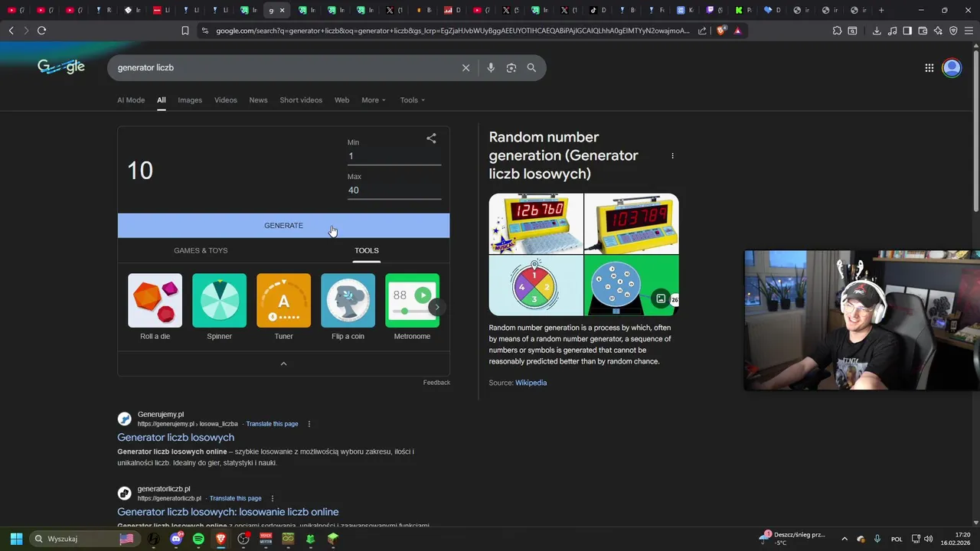Open the Spinner tool
Viewport: 980px width, 551px height.
220,307
